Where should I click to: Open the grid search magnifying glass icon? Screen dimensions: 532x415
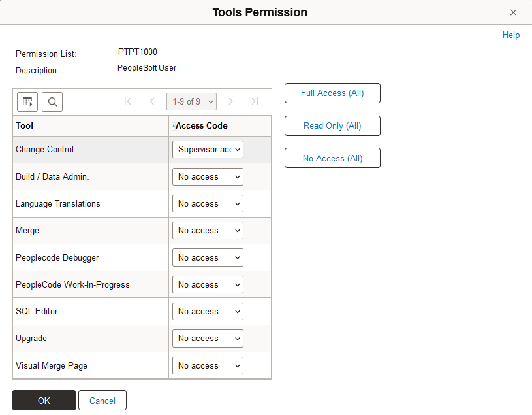[x=52, y=101]
